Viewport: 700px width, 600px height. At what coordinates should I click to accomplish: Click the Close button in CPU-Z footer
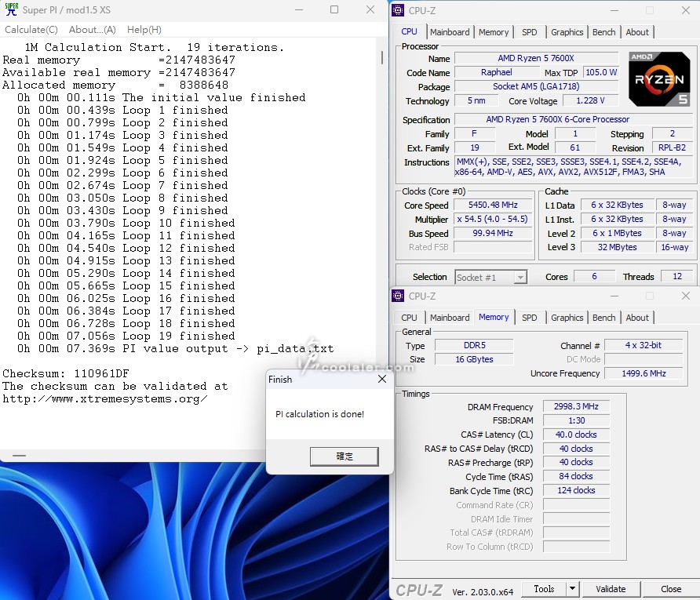[x=671, y=589]
